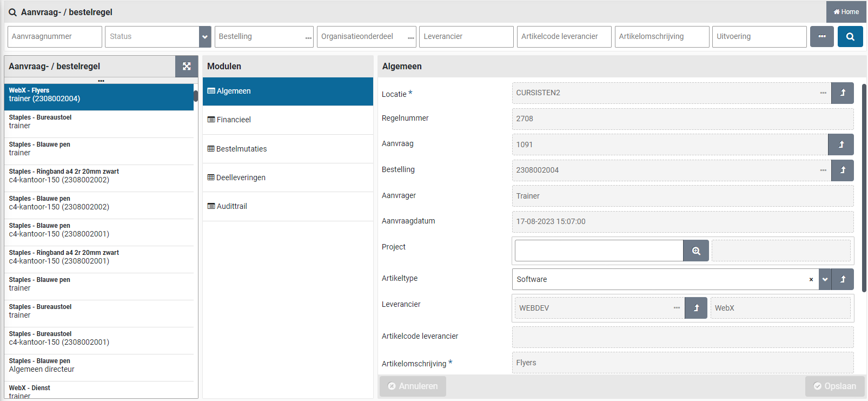Screen dimensions: 868x401
Task: Open the Status filter dropdown
Action: click(205, 37)
